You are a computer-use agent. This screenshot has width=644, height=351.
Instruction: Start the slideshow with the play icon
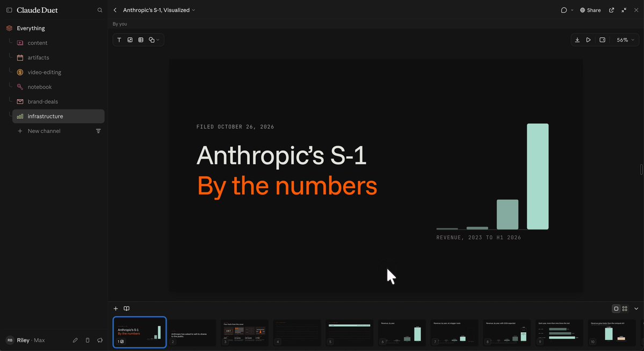pyautogui.click(x=589, y=40)
